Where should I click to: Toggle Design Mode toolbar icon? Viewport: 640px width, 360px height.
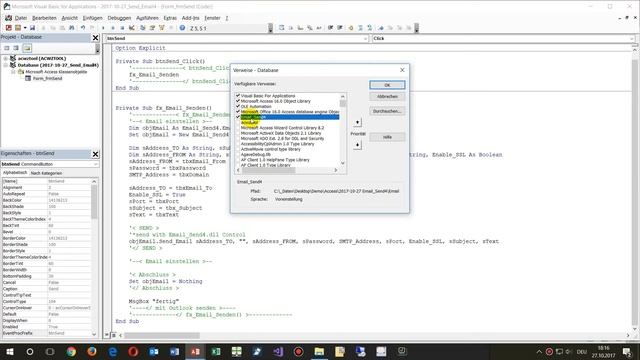[x=131, y=28]
